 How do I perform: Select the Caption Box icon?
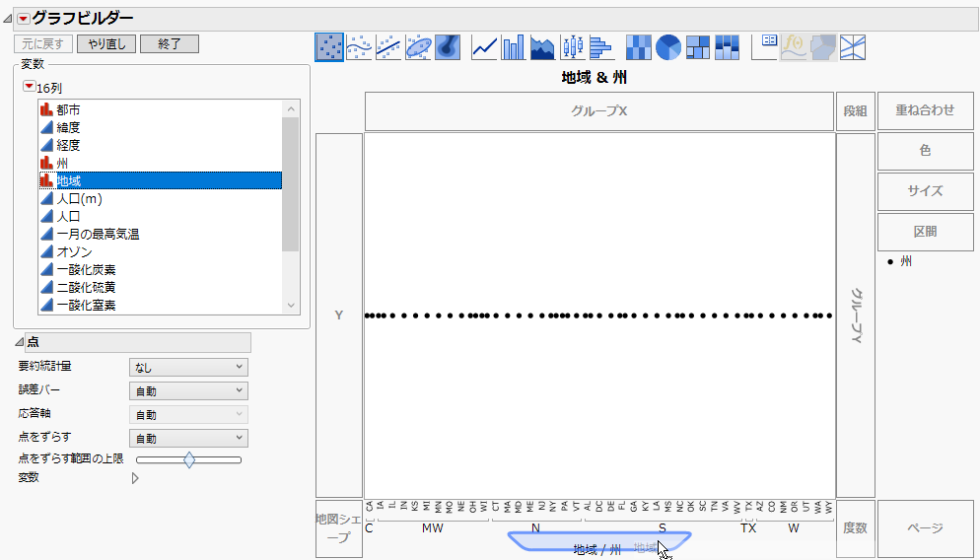764,47
